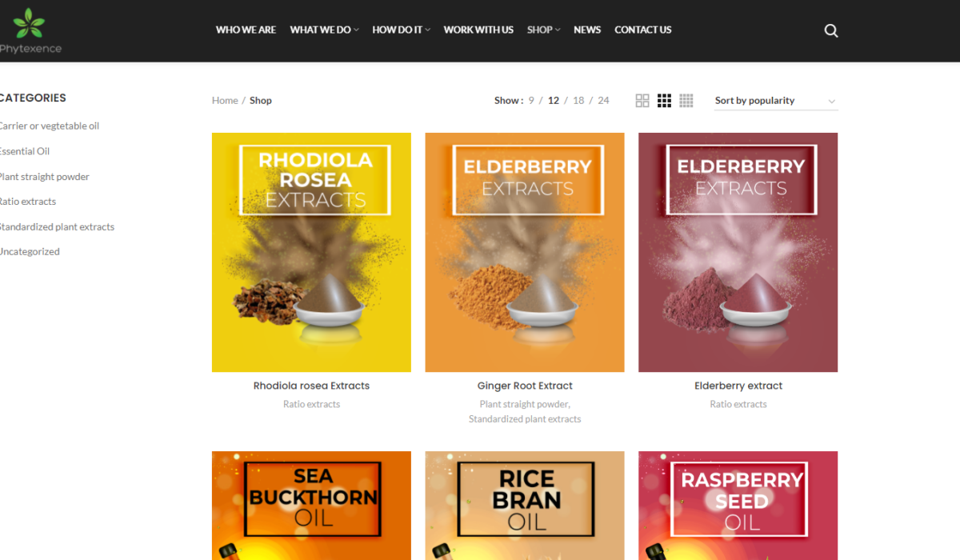This screenshot has height=560, width=960.
Task: Show 18 products per page
Action: [578, 101]
